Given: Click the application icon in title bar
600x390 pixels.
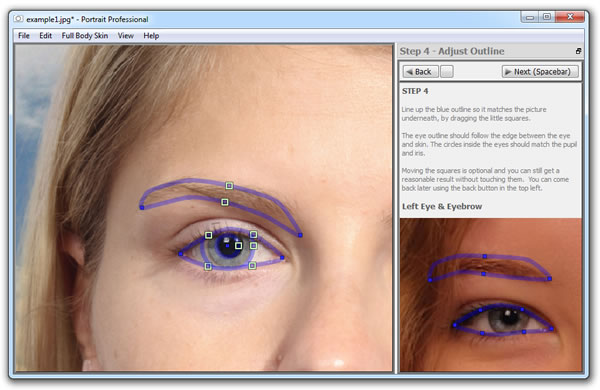Looking at the screenshot, I should [x=18, y=19].
